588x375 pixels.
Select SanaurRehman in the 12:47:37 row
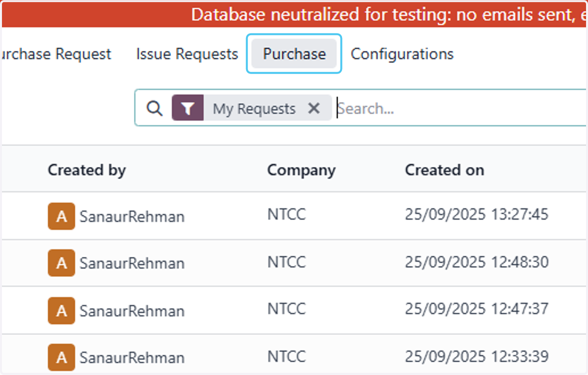132,311
